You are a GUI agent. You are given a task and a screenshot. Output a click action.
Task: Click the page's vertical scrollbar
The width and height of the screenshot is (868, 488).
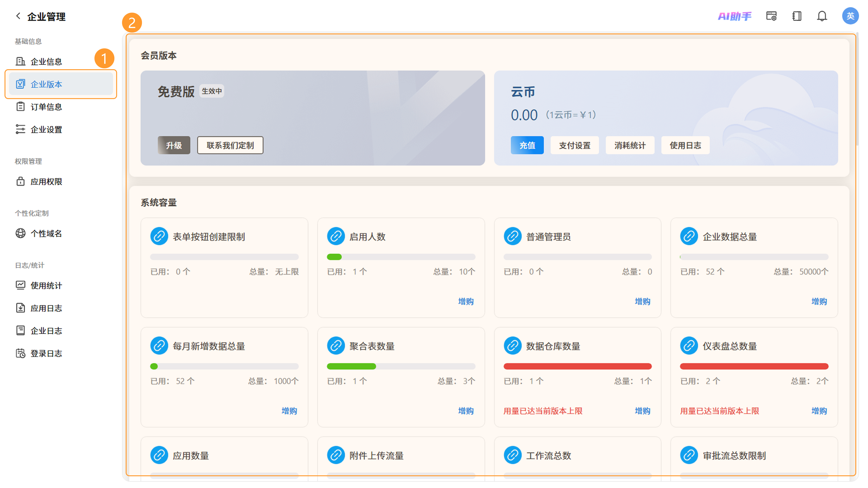tap(857, 89)
